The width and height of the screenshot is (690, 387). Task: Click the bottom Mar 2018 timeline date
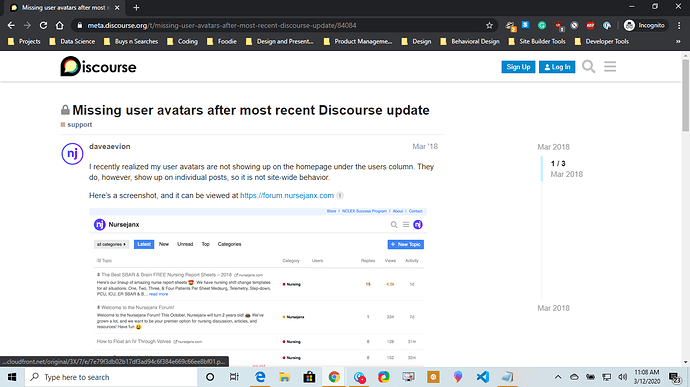[553, 308]
